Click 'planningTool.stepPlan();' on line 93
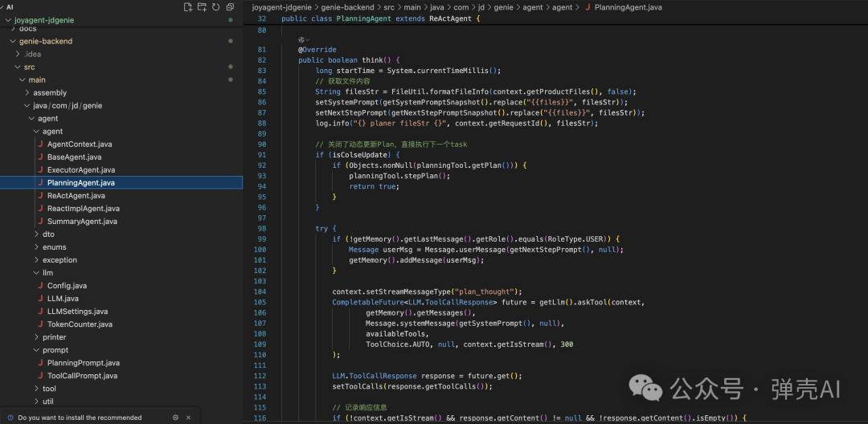Image resolution: width=868 pixels, height=424 pixels. [399, 176]
